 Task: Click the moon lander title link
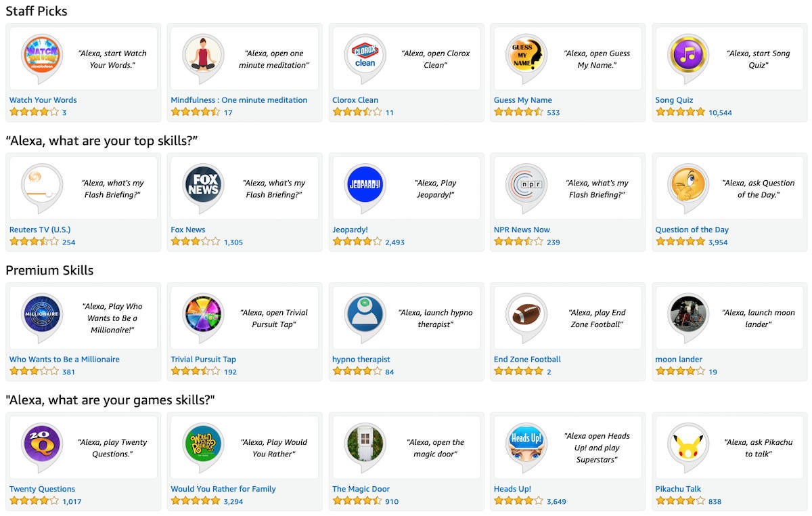(679, 360)
